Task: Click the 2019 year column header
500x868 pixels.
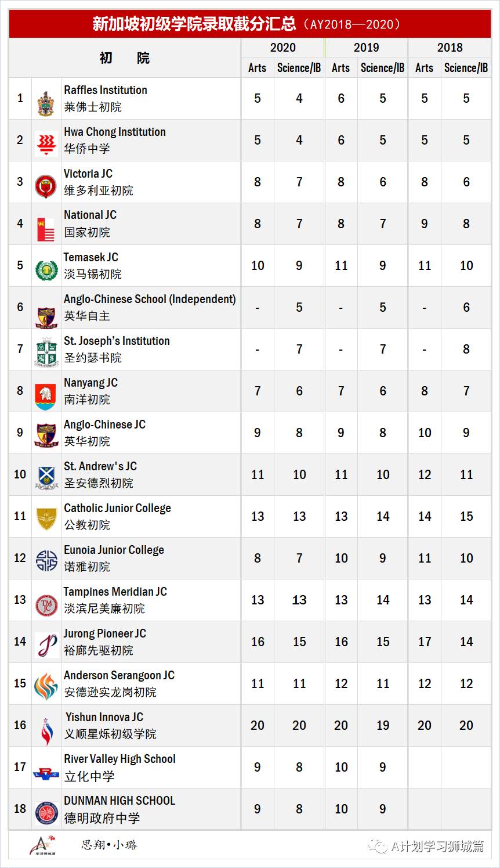Action: tap(367, 48)
